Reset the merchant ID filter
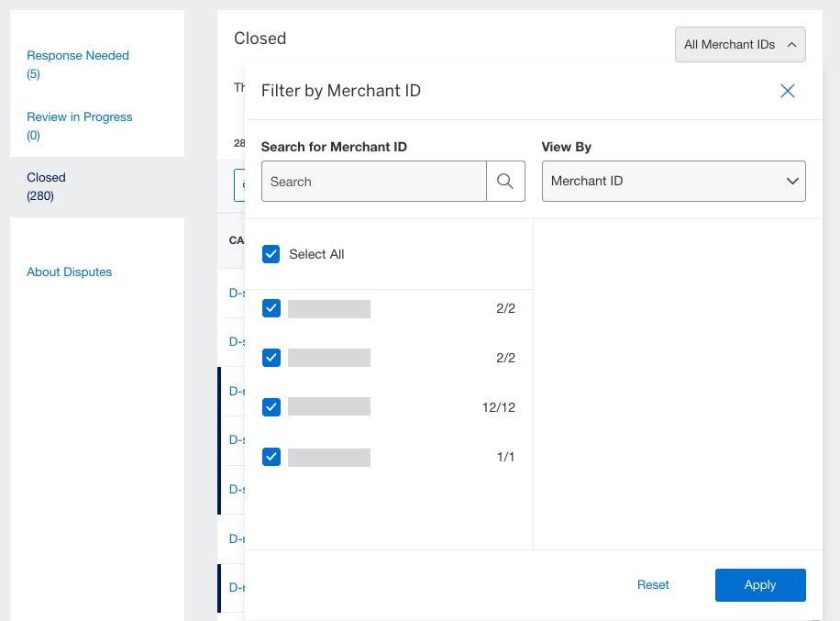Image resolution: width=840 pixels, height=621 pixels. coord(653,584)
